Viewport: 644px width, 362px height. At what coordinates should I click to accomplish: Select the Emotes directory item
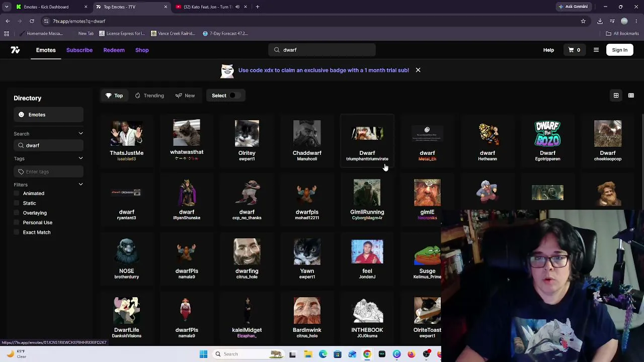[48, 115]
